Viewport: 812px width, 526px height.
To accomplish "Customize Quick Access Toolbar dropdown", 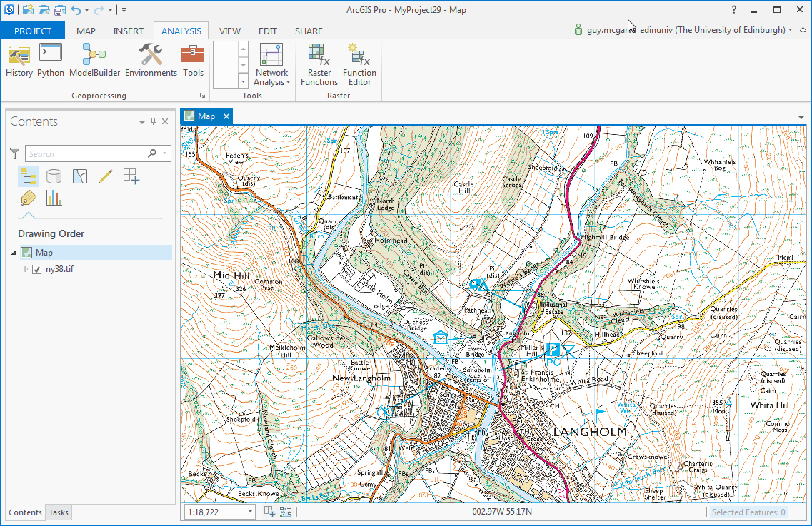I will point(124,10).
